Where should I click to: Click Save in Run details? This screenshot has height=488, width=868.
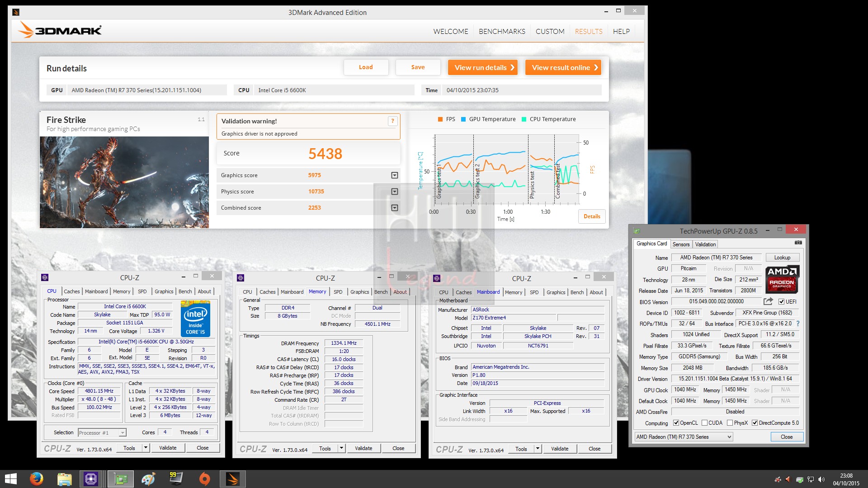[418, 67]
